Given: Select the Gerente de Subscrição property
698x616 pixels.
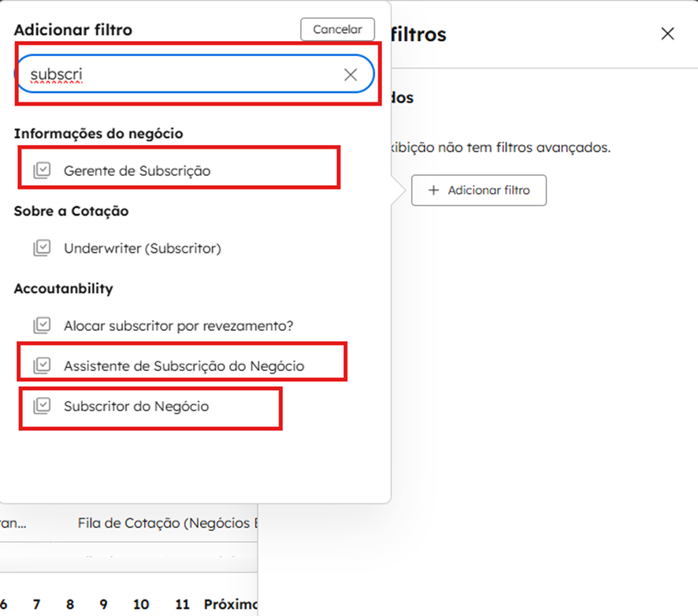Looking at the screenshot, I should (x=137, y=170).
